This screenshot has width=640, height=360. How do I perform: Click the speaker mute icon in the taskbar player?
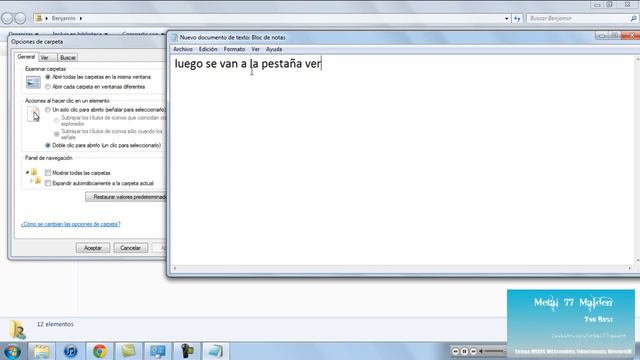(481, 351)
